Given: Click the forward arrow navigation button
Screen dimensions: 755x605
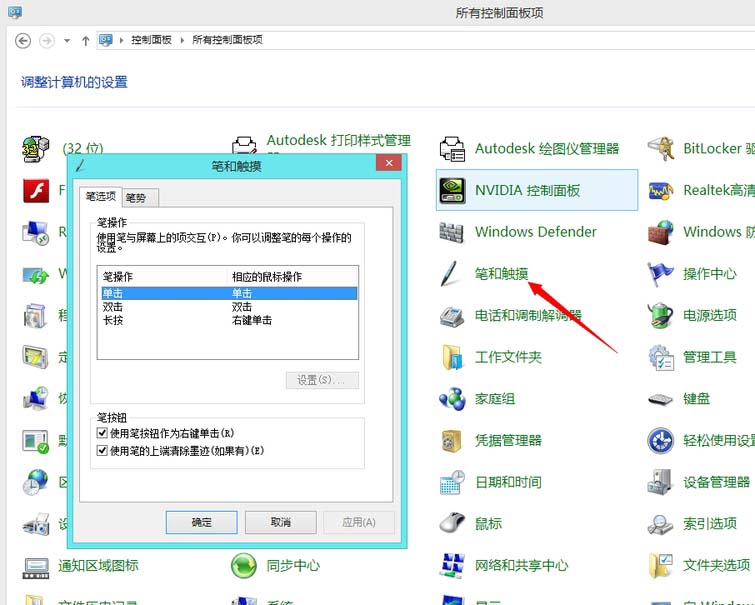Looking at the screenshot, I should (x=47, y=40).
